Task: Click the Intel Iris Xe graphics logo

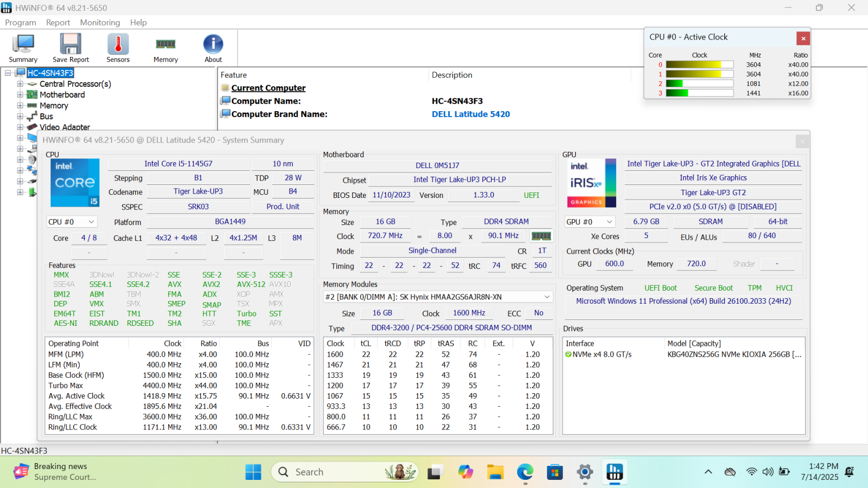Action: point(591,183)
